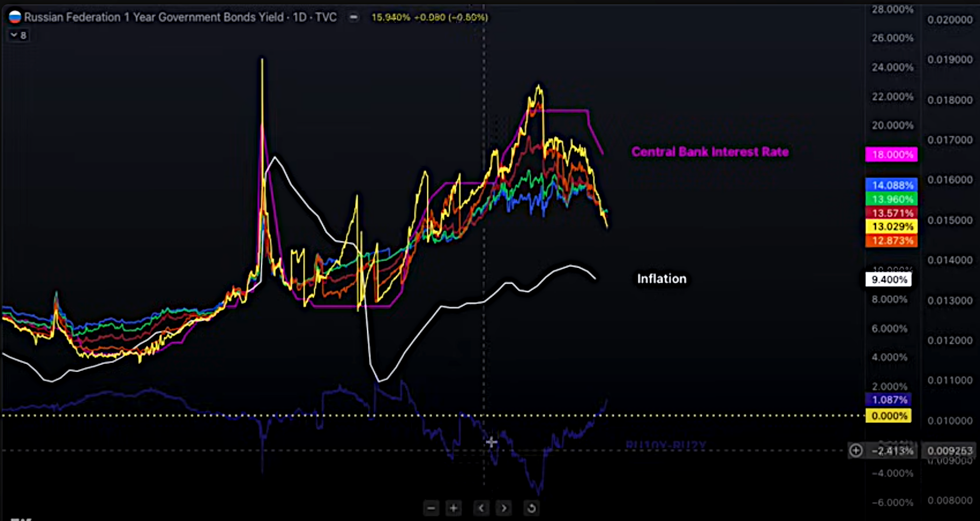Click the 26.000% tick on the percent axis
Screen dimensions: 980x521
pos(892,38)
